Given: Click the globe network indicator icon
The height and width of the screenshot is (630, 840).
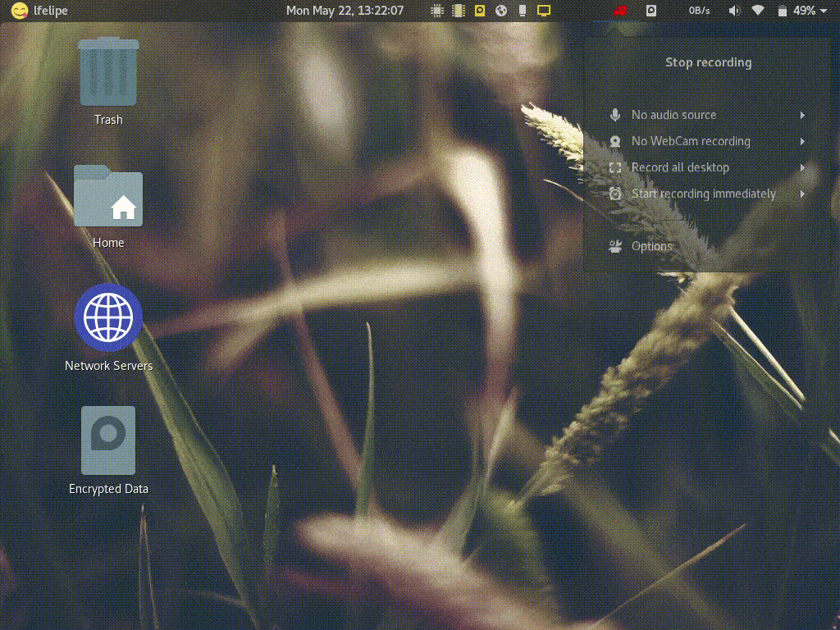Looking at the screenshot, I should click(x=501, y=11).
